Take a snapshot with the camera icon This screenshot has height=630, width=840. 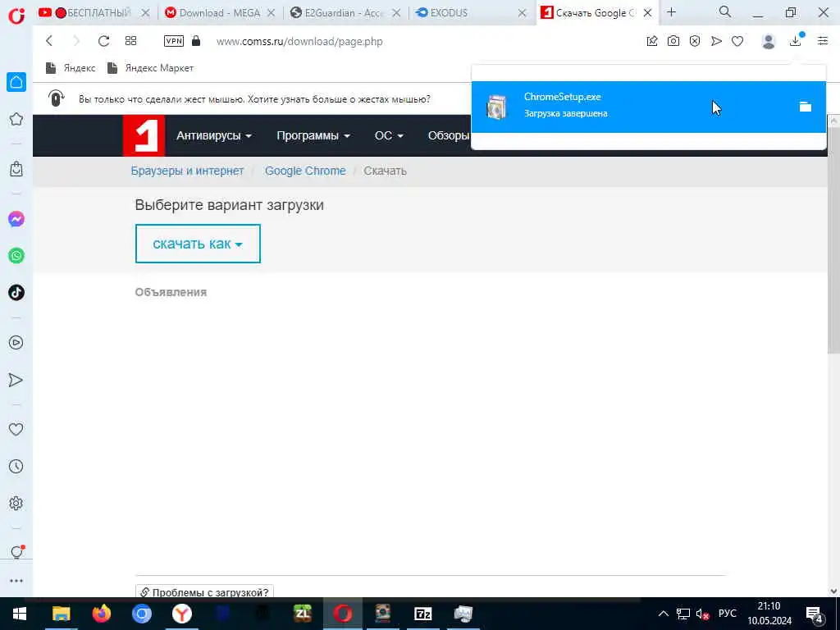tap(673, 41)
